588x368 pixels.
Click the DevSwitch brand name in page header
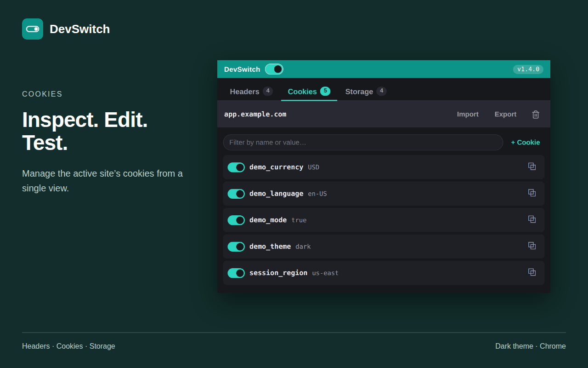[79, 29]
